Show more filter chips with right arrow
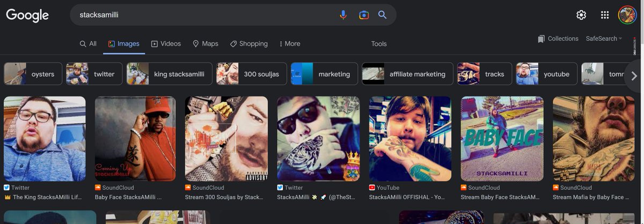 point(634,76)
